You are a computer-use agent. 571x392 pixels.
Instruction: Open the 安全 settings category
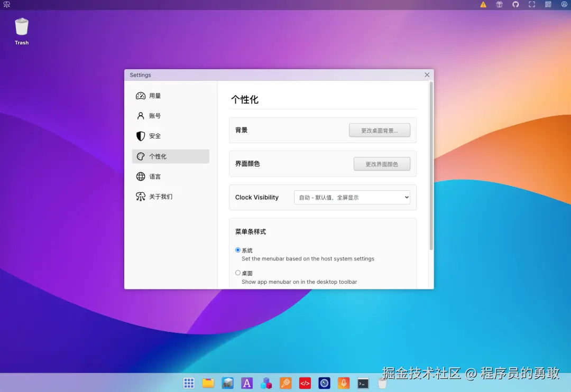[154, 136]
